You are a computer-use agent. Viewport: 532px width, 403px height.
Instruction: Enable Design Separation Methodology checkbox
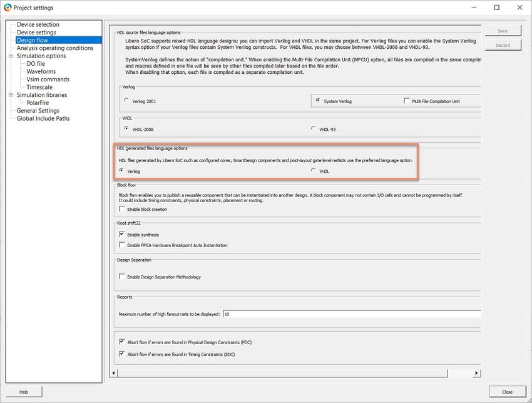pos(122,277)
